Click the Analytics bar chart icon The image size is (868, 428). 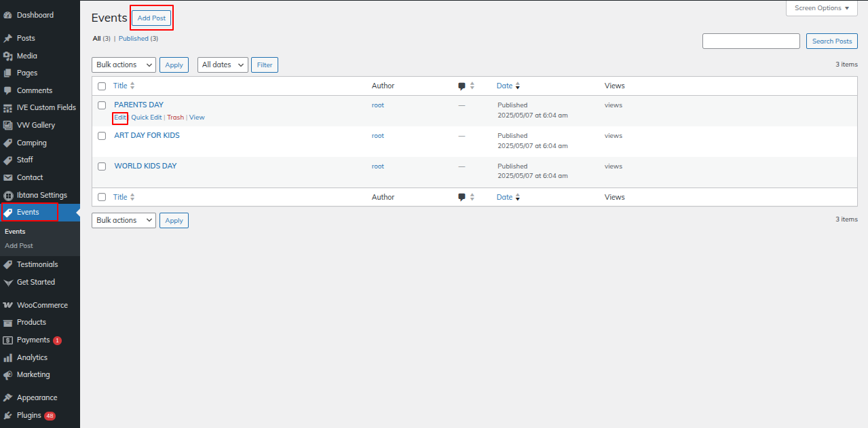[8, 357]
